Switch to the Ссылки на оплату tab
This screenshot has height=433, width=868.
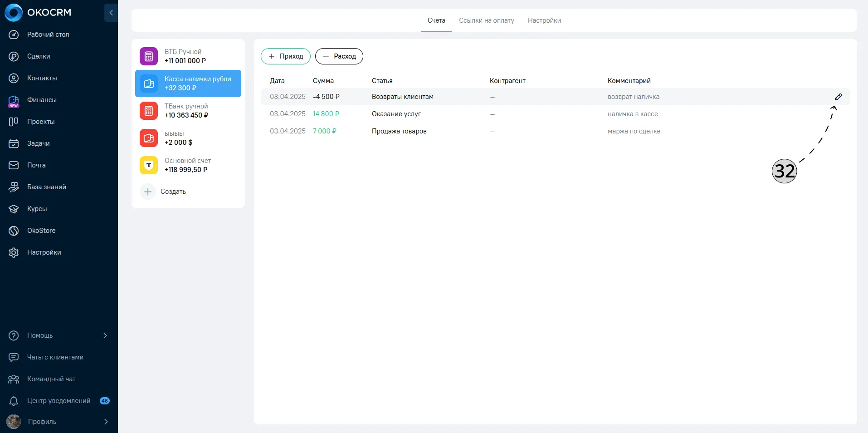(487, 20)
